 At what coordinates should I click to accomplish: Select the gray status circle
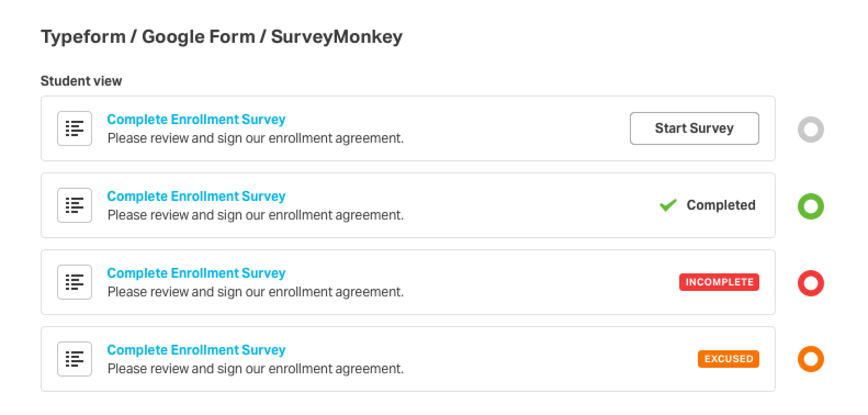[x=810, y=130]
